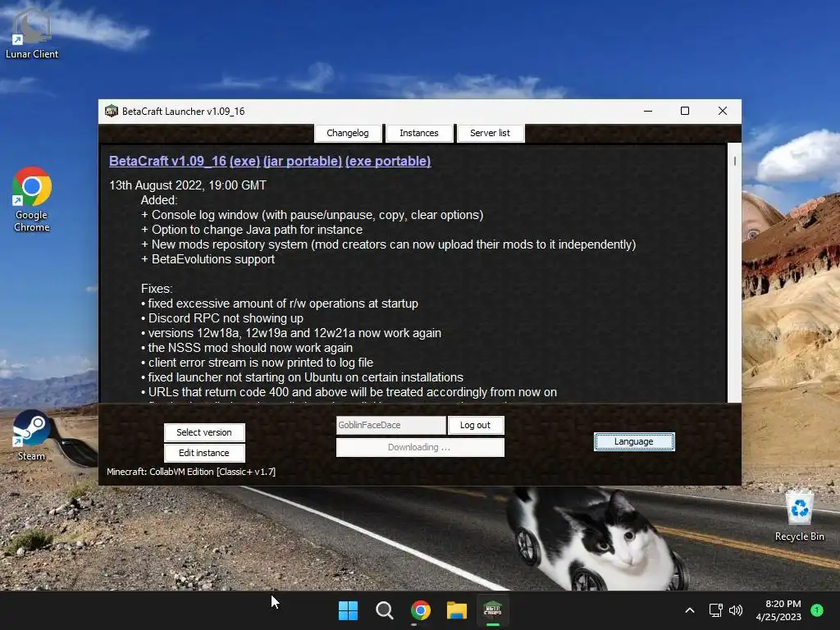
Task: Open the (jar portable) download link
Action: pos(303,162)
